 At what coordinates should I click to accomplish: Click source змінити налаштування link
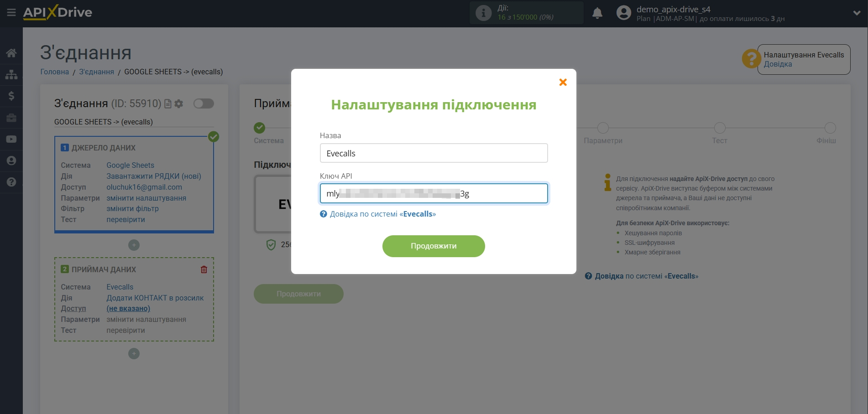tap(146, 198)
